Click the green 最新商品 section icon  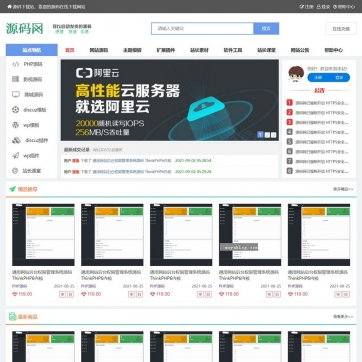pyautogui.click(x=13, y=317)
